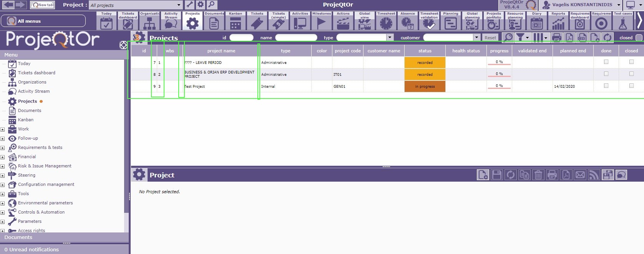Open the Today shortcut in the top icon bar
The width and height of the screenshot is (644, 254).
106,21
